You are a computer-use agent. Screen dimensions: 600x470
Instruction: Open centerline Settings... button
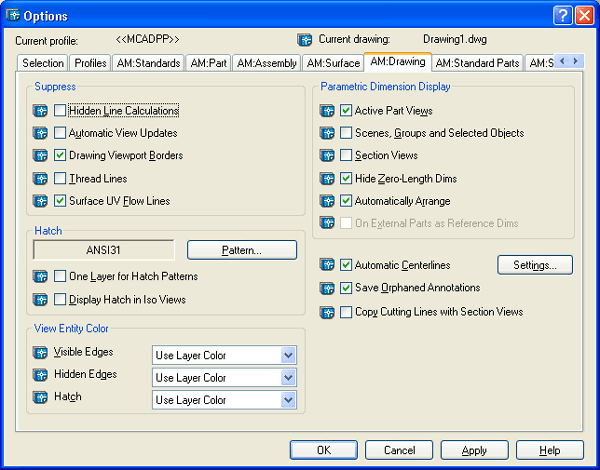click(x=535, y=265)
